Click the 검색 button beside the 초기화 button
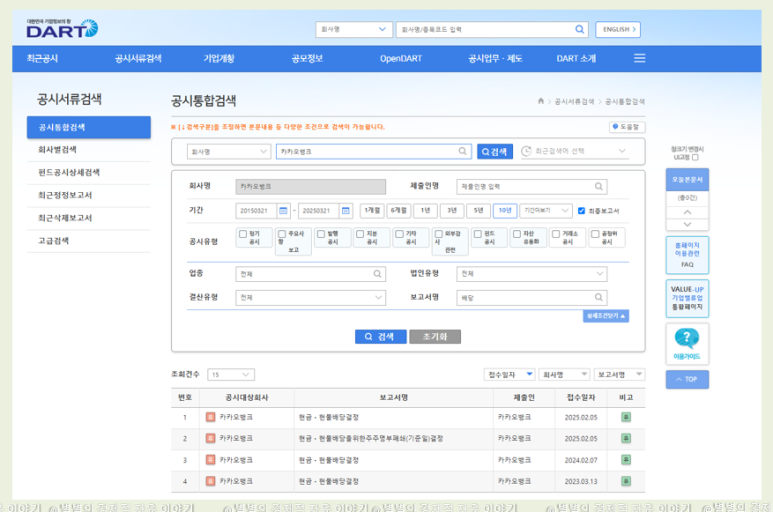This screenshot has width=773, height=512. pyautogui.click(x=381, y=337)
